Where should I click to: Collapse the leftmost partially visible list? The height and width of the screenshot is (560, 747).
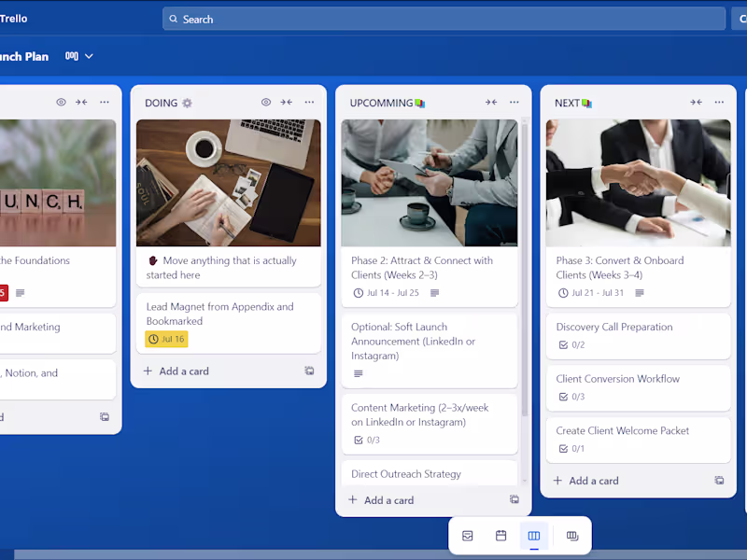pos(81,102)
